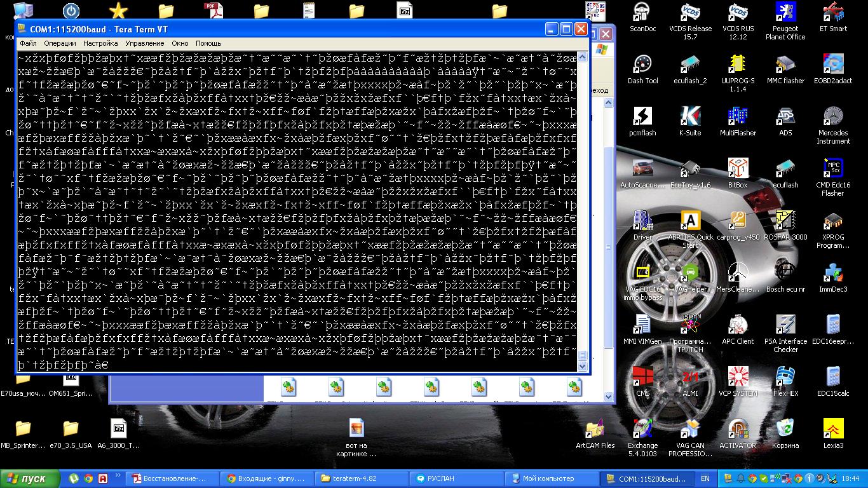Open the Помощь menu
This screenshot has width=868, height=488.
tap(208, 43)
